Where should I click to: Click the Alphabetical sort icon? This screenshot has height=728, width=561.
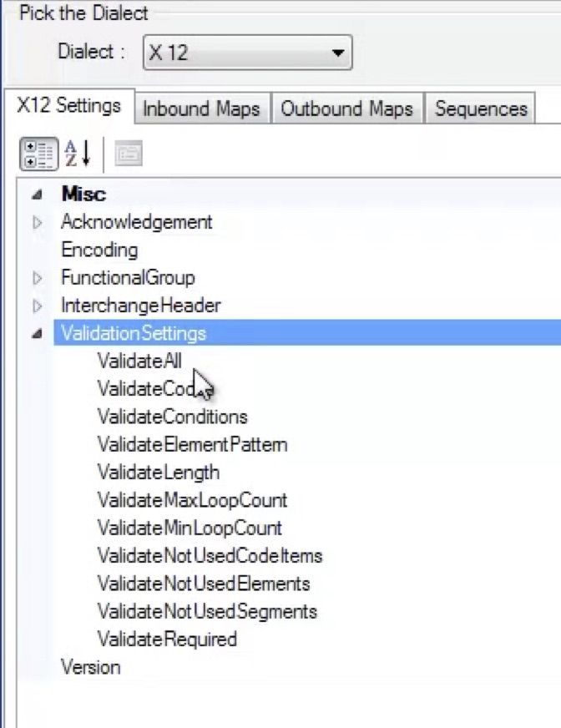click(78, 154)
